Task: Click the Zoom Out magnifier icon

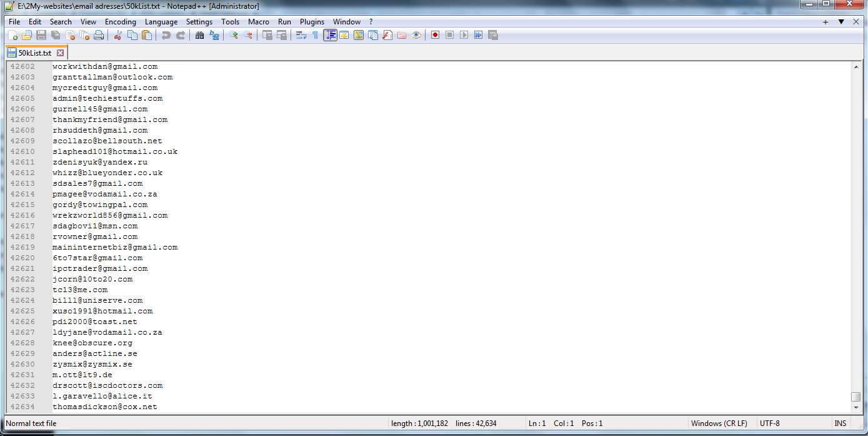Action: click(248, 35)
